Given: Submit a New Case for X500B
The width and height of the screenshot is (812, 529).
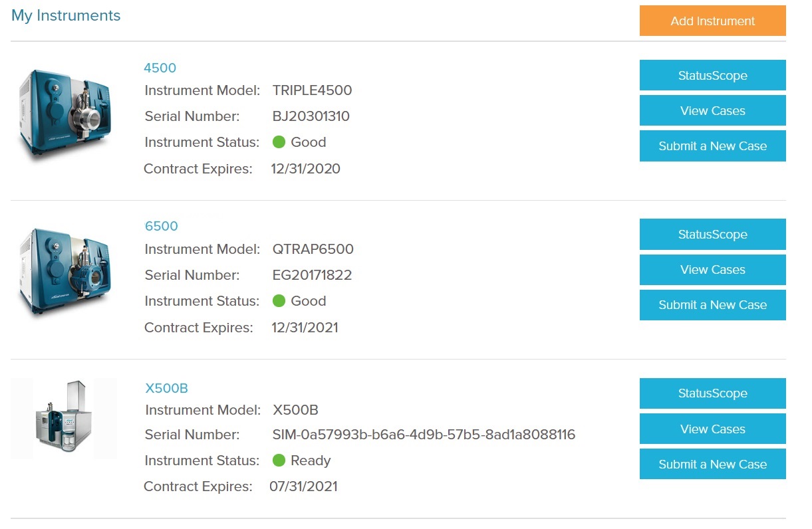Looking at the screenshot, I should pyautogui.click(x=712, y=465).
